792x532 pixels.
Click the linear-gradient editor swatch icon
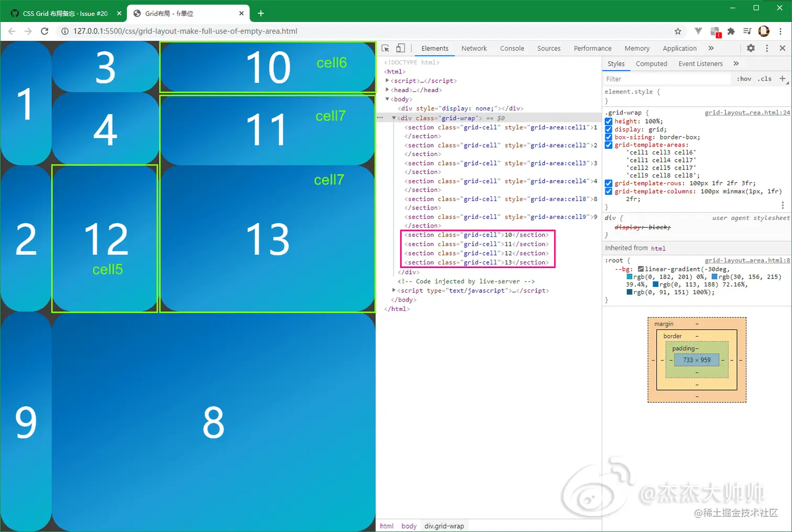pos(641,269)
